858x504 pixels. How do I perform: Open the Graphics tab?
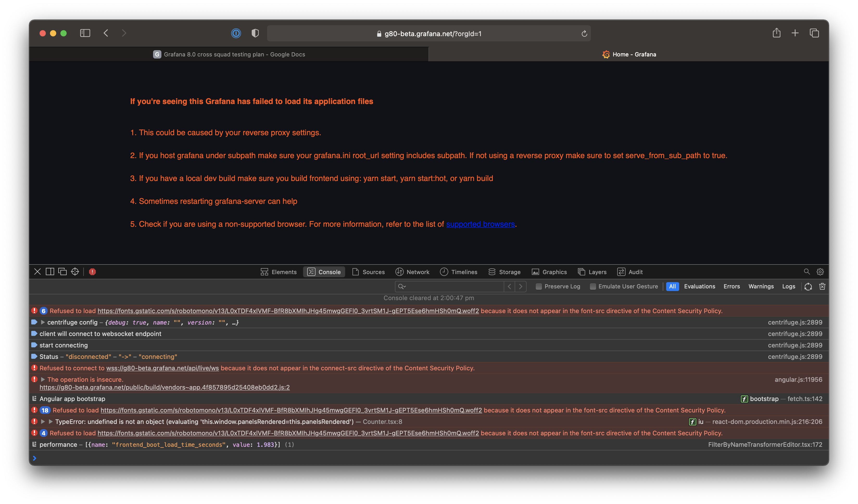click(x=549, y=272)
